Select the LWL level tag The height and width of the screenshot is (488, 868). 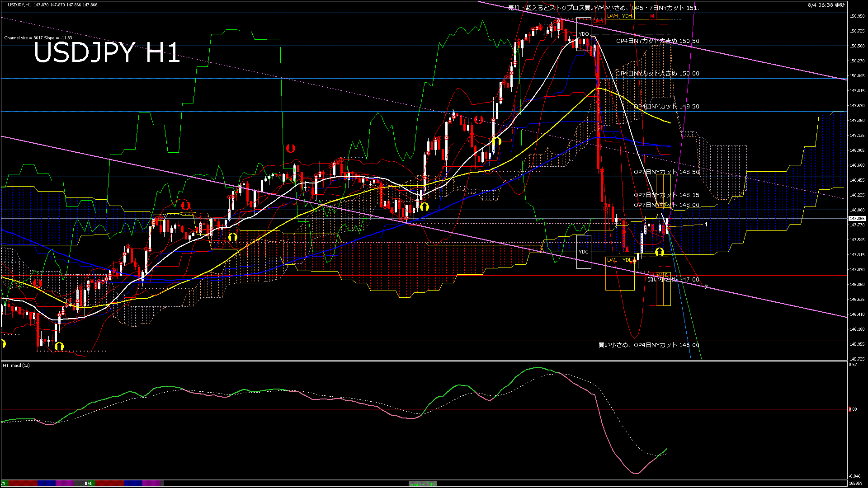pos(612,260)
